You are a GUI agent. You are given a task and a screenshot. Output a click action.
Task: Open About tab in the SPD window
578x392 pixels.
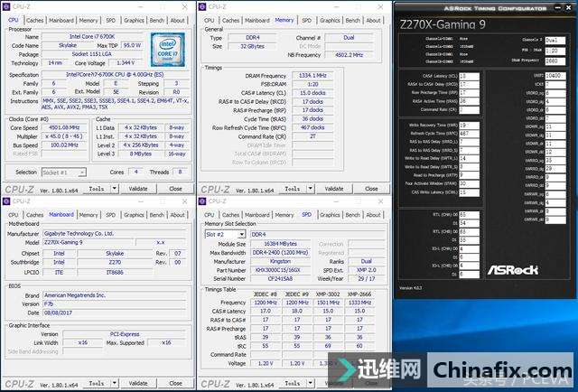coord(373,215)
